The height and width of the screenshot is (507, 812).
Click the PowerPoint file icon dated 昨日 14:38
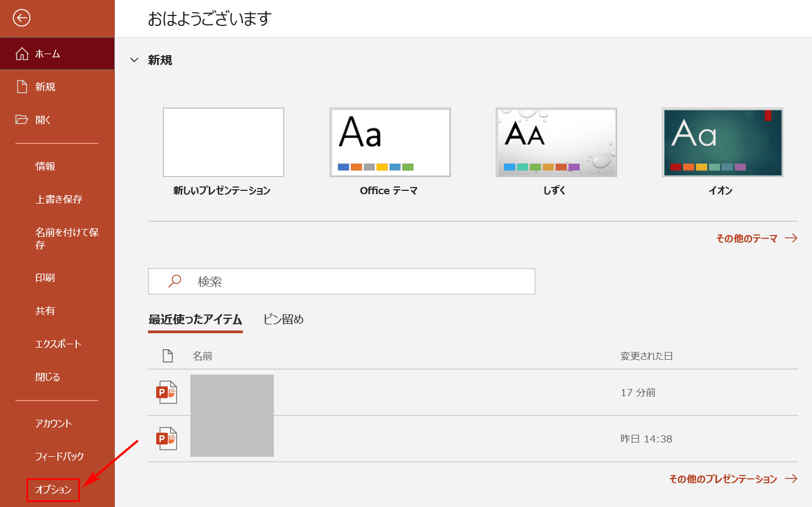tap(167, 439)
